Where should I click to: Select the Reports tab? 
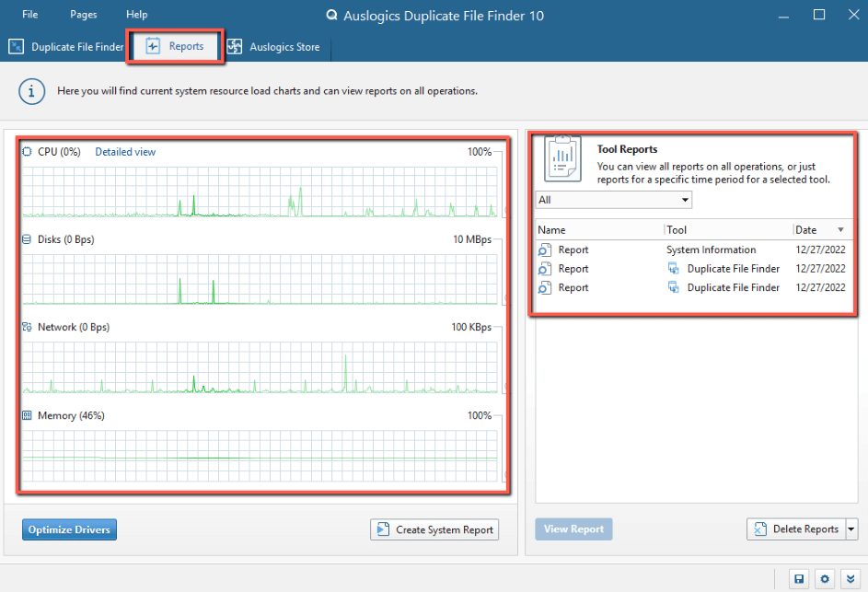tap(175, 47)
